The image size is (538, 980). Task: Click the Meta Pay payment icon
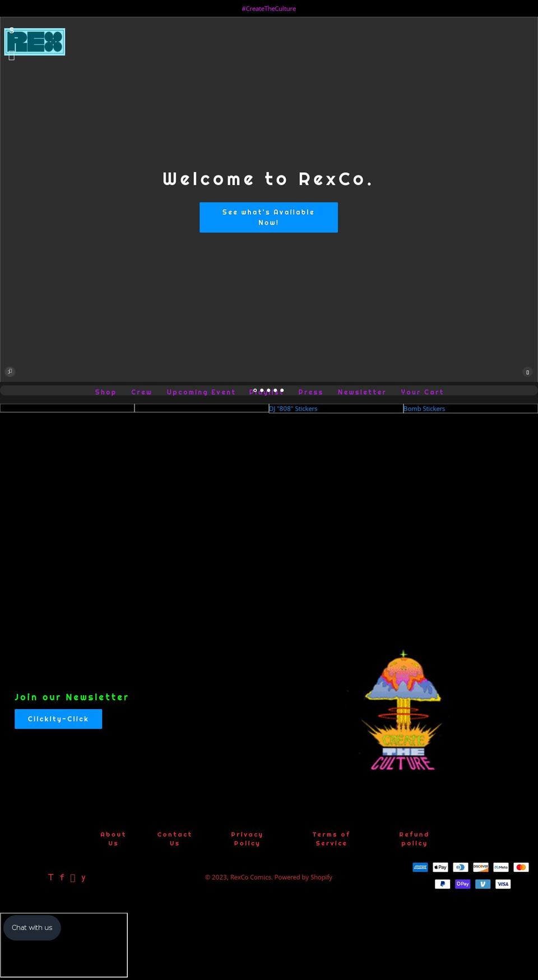point(501,867)
